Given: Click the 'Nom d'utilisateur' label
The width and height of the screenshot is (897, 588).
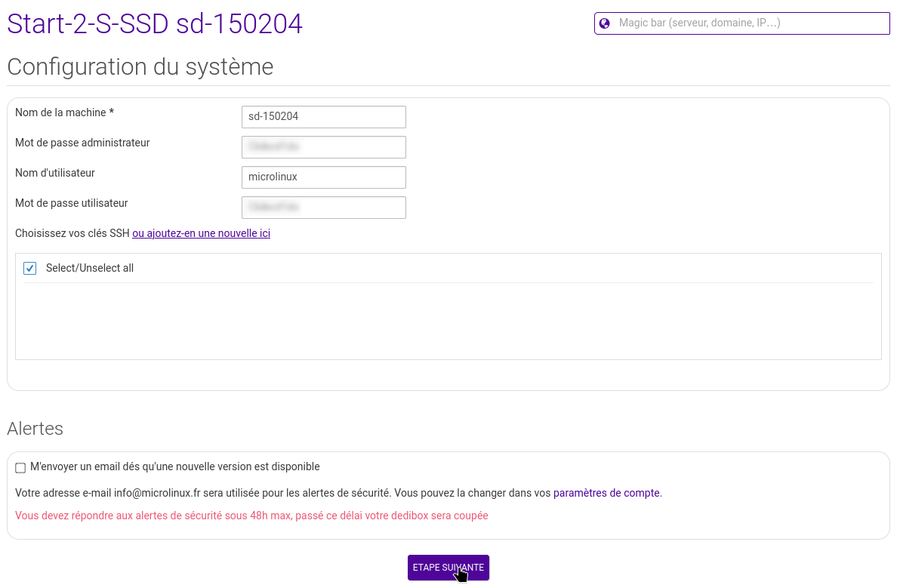Looking at the screenshot, I should click(x=55, y=173).
